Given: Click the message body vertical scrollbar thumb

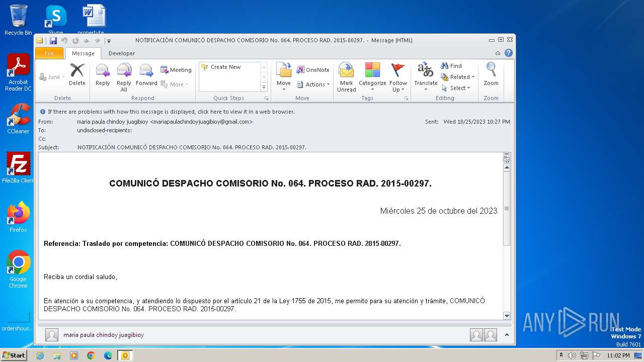Looking at the screenshot, I should point(507,209).
